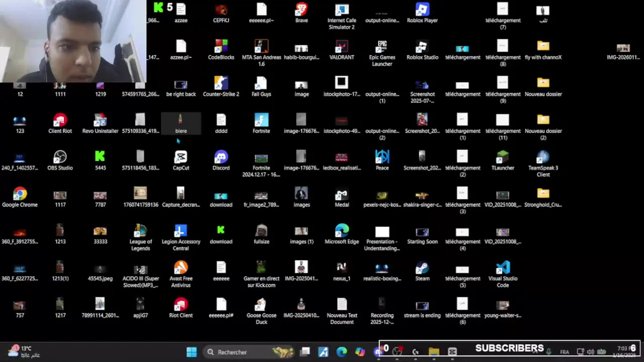Open Task View on taskbar
Screen dimensions: 644x362
click(305, 352)
